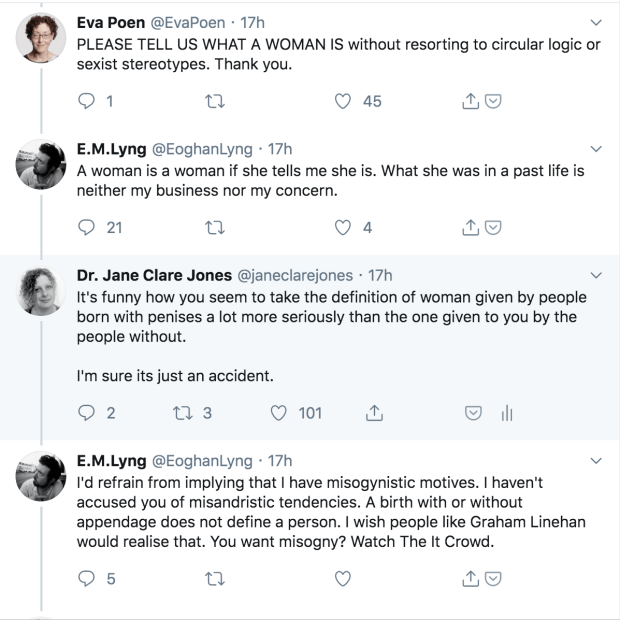Screen dimensions: 620x620
Task: Share Eva Poen's tweet via share icon
Action: [468, 101]
